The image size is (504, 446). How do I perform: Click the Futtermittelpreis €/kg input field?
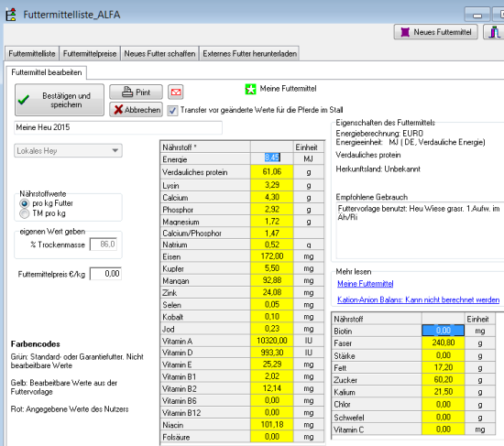pos(105,274)
